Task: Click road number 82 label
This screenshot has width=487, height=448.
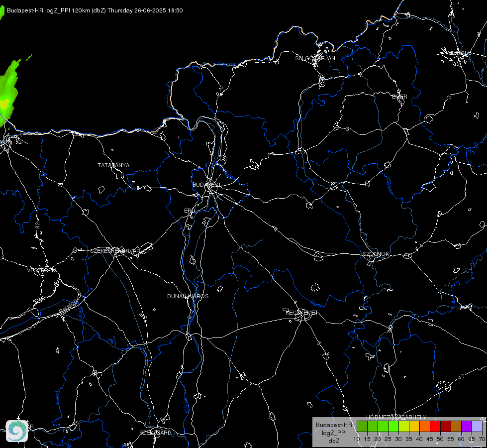Action: tap(38, 225)
